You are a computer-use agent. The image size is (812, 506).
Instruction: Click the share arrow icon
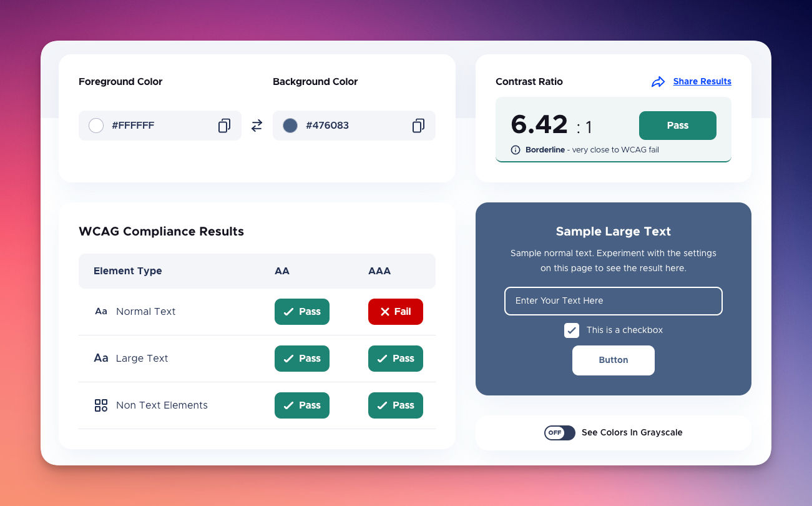pyautogui.click(x=658, y=82)
